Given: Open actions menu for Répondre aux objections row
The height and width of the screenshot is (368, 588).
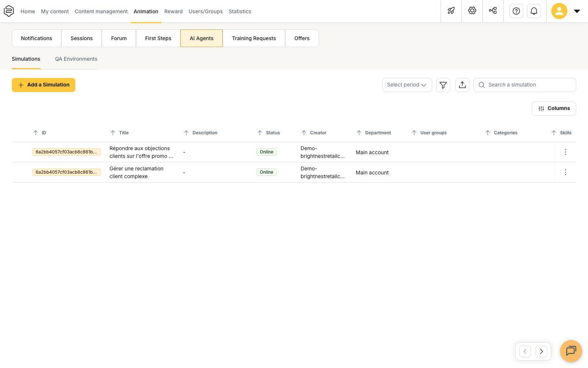Looking at the screenshot, I should [566, 152].
